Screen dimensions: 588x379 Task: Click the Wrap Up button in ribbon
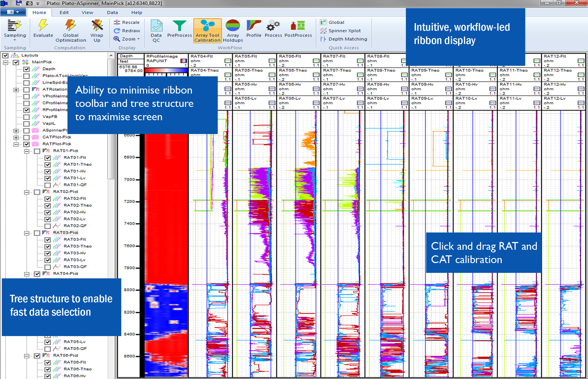(x=96, y=30)
